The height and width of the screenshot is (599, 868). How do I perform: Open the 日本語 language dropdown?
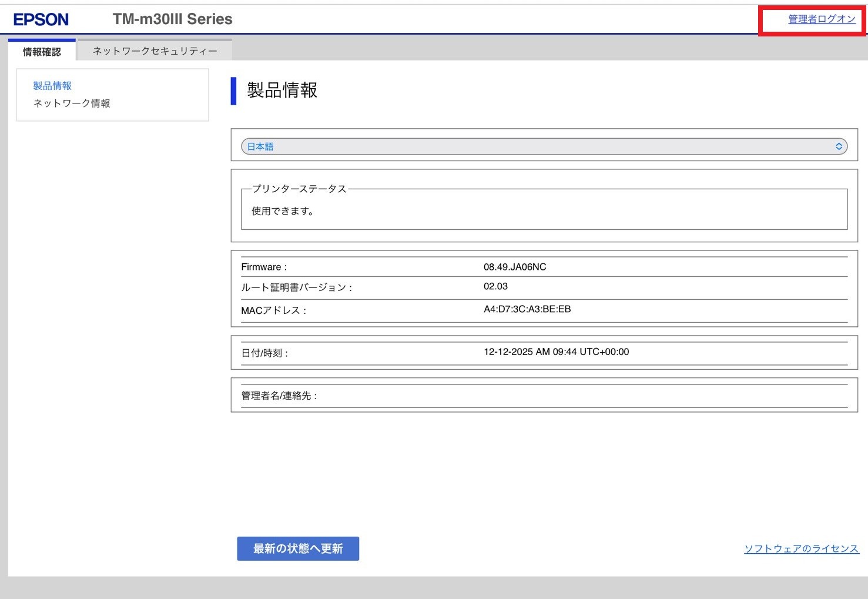click(x=544, y=146)
